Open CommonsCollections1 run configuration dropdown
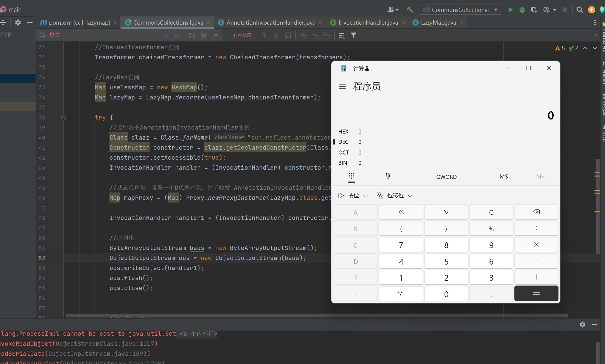 [x=460, y=10]
